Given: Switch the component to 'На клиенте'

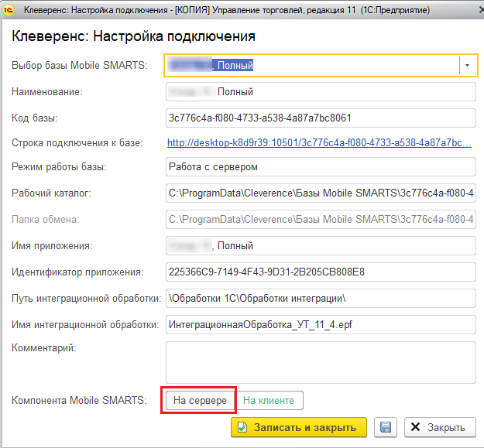Looking at the screenshot, I should (x=269, y=400).
